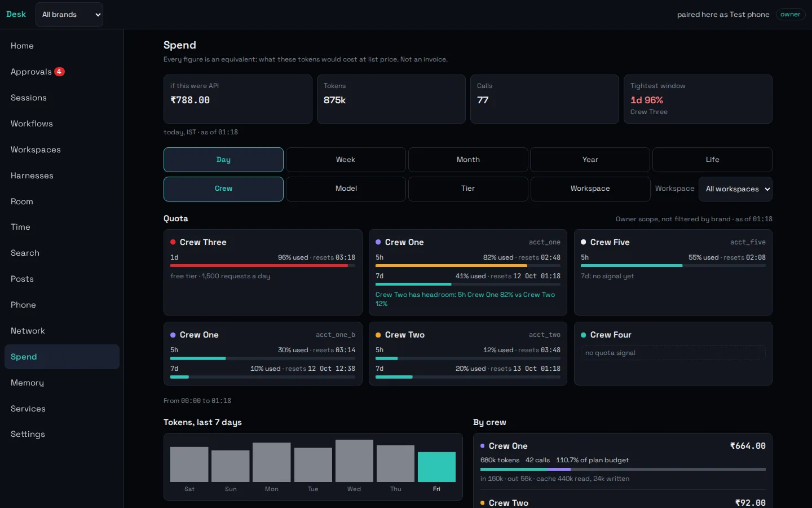Open Harnesses page
The image size is (812, 508).
[62, 176]
